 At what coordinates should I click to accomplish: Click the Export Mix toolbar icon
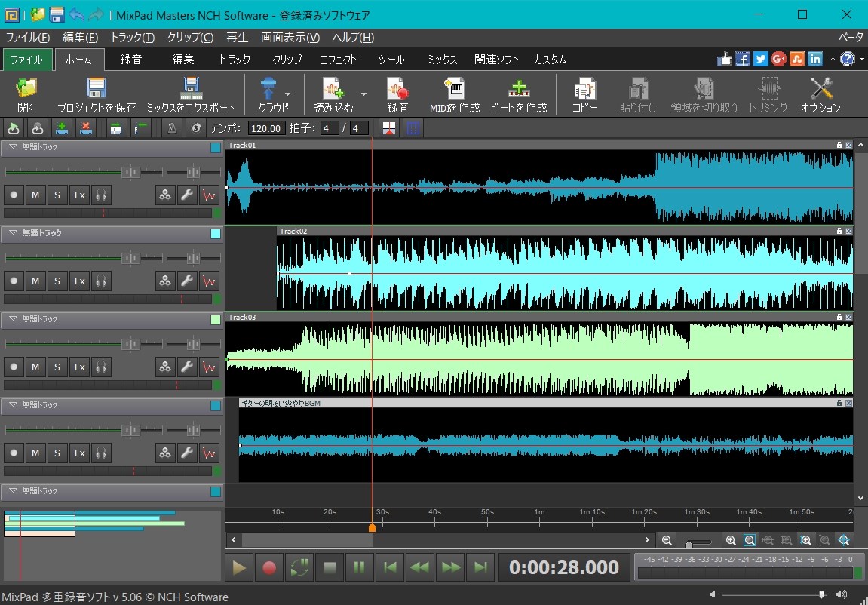click(x=190, y=89)
